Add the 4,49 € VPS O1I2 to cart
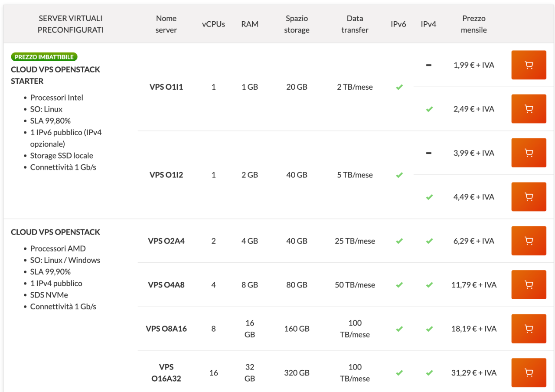Screen dimensions: 555x392 pyautogui.click(x=529, y=197)
